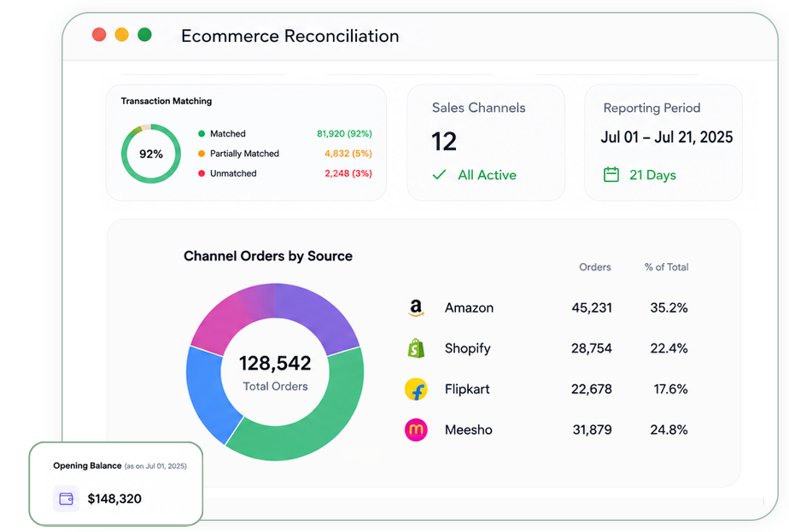789x532 pixels.
Task: Click the calendar icon beside 21 Days
Action: point(611,175)
